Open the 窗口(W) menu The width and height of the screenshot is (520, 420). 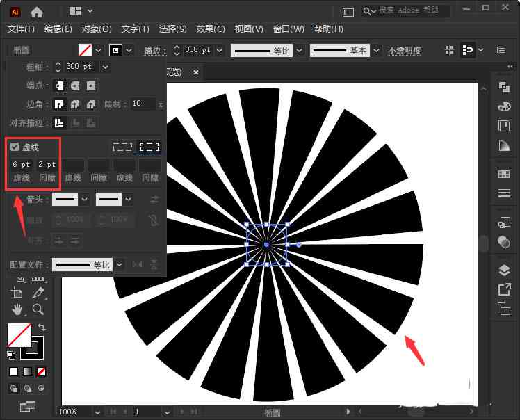point(289,29)
